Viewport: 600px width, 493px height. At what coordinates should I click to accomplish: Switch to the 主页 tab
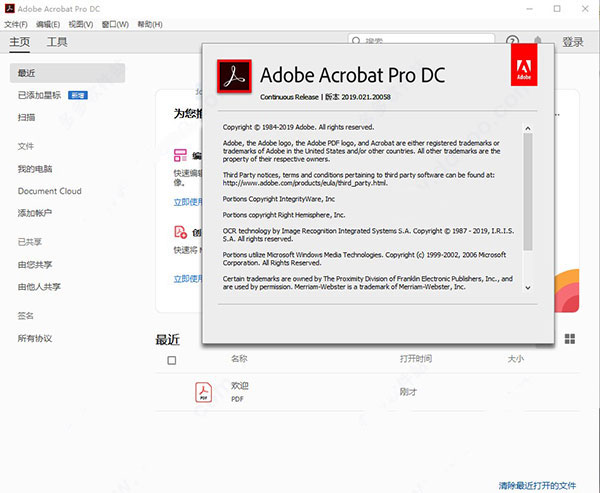(20, 42)
